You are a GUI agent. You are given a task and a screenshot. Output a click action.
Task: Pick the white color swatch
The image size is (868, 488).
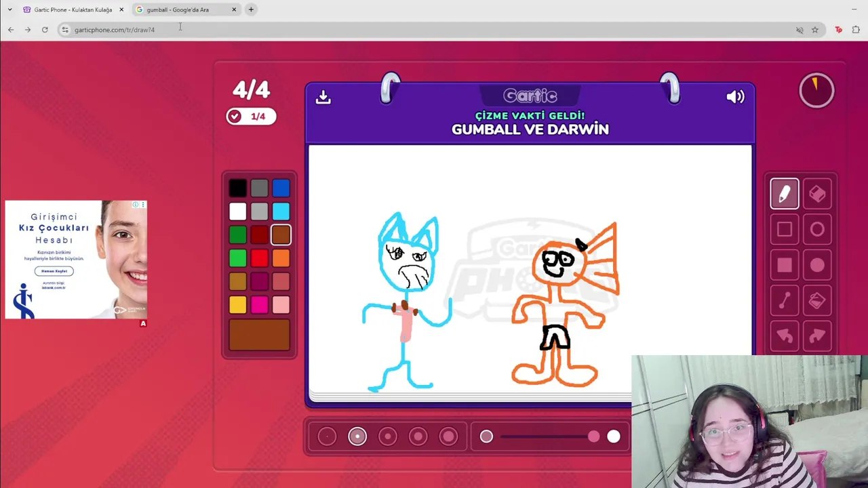coord(238,212)
